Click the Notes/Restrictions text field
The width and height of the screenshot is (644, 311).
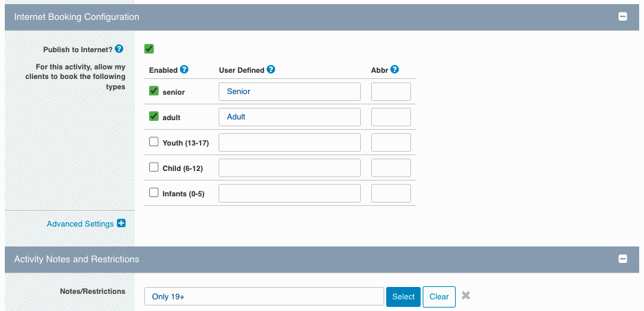[264, 296]
